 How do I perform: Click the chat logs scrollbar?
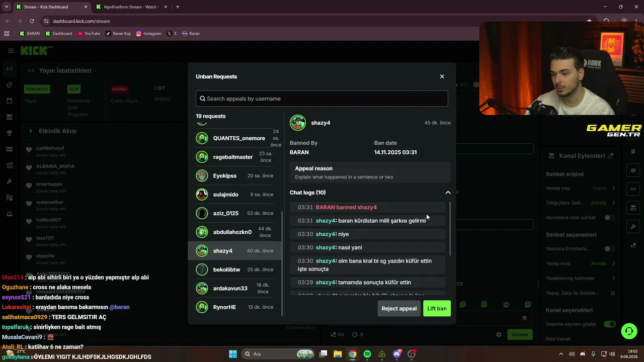point(450,229)
